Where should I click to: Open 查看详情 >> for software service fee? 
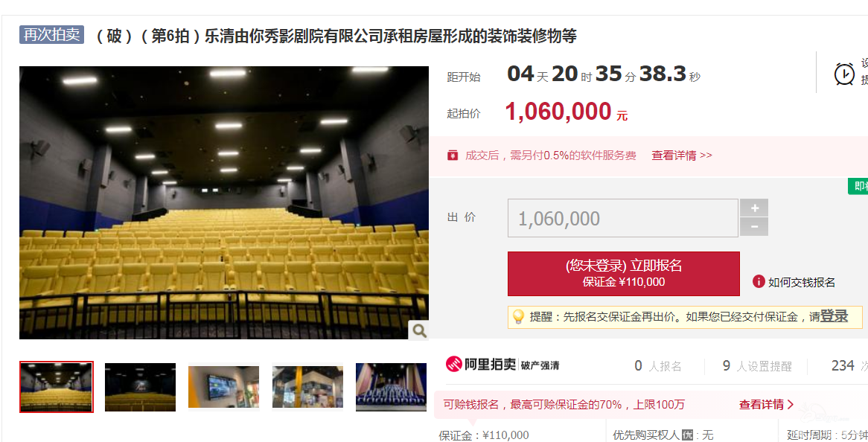pos(681,156)
